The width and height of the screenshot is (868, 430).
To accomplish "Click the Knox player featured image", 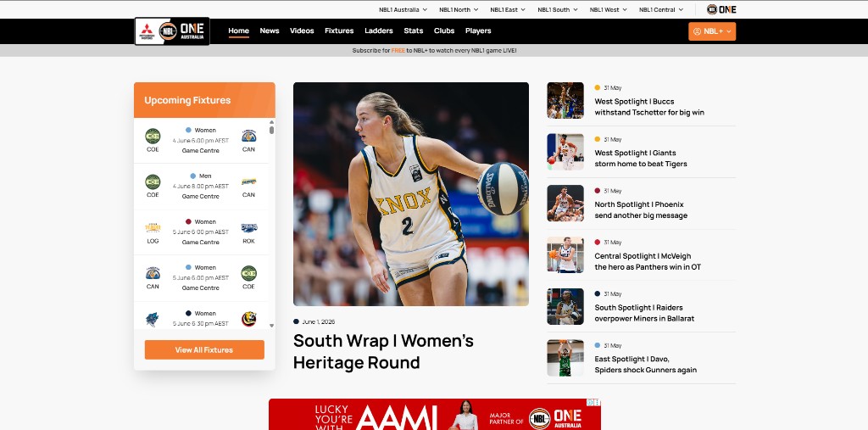I will 411,194.
